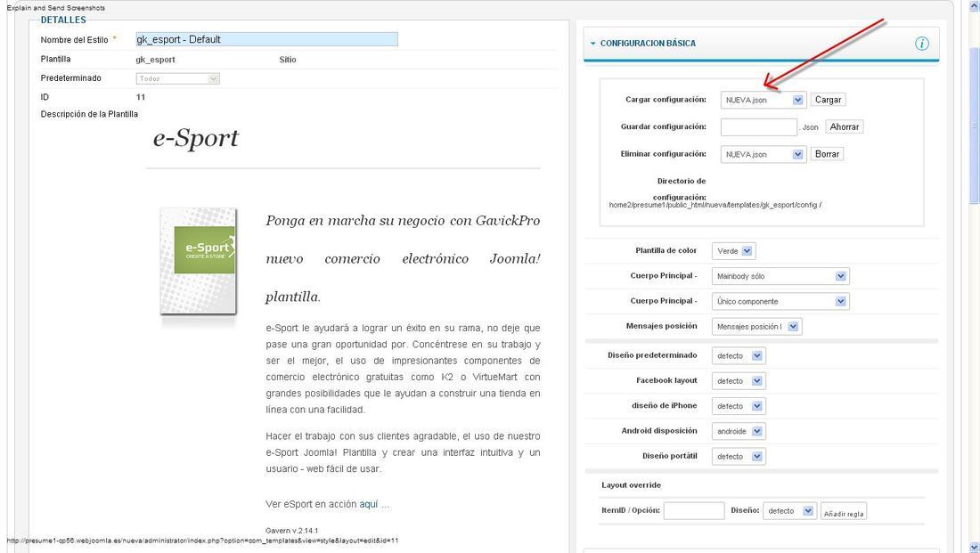The image size is (980, 553).
Task: Open the Diseño predeterminado dropdown
Action: pyautogui.click(x=739, y=355)
